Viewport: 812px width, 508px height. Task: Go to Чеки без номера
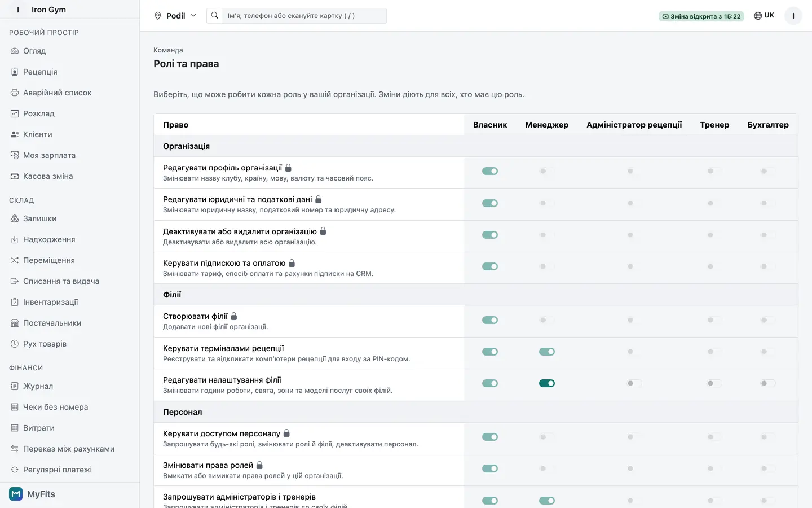coord(70,407)
